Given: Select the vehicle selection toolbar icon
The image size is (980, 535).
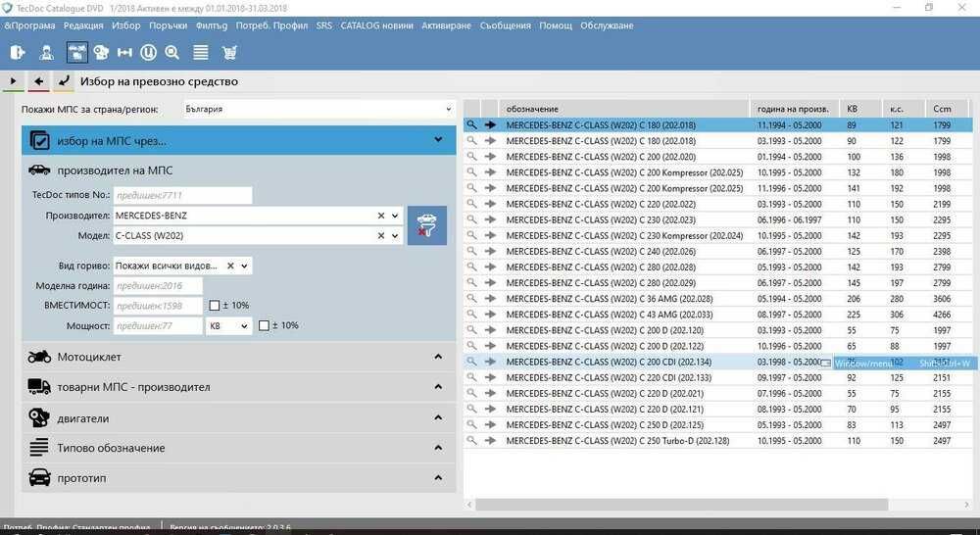Looking at the screenshot, I should click(x=76, y=53).
